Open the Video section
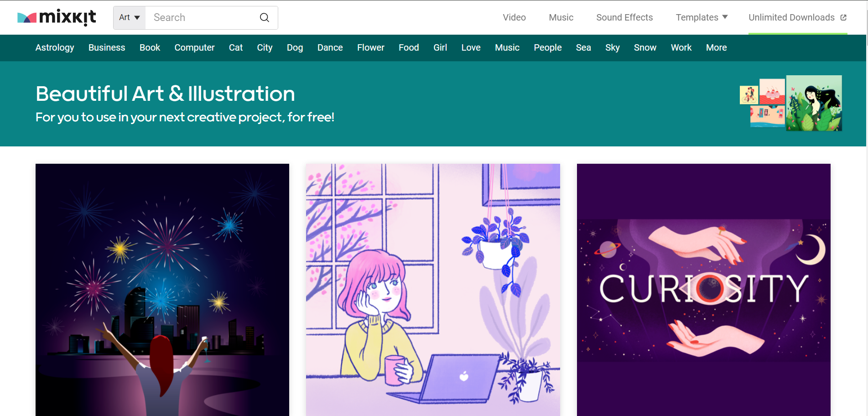 click(514, 17)
